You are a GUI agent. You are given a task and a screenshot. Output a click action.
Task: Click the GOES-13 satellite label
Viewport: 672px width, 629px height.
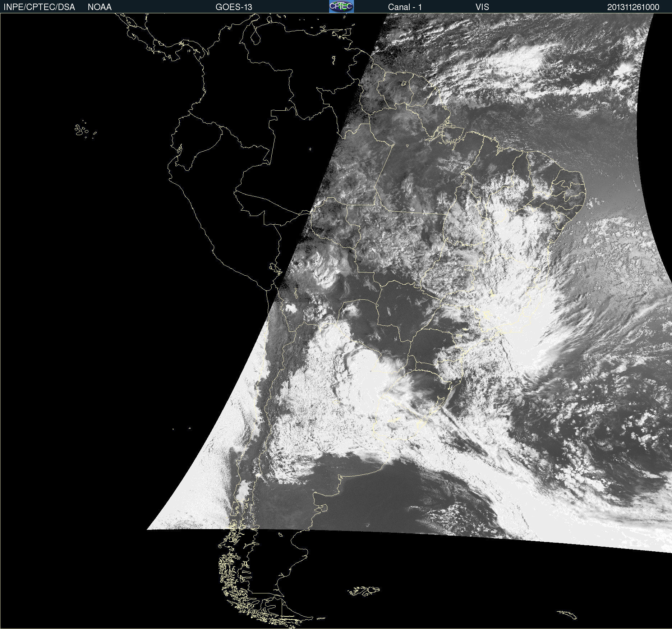234,7
